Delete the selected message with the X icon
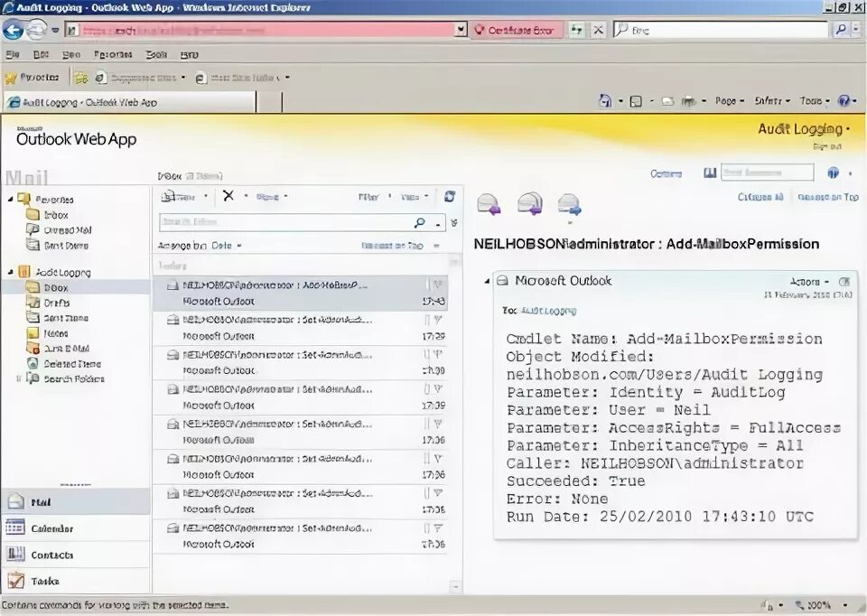Viewport: 867px width, 616px height. pos(228,195)
